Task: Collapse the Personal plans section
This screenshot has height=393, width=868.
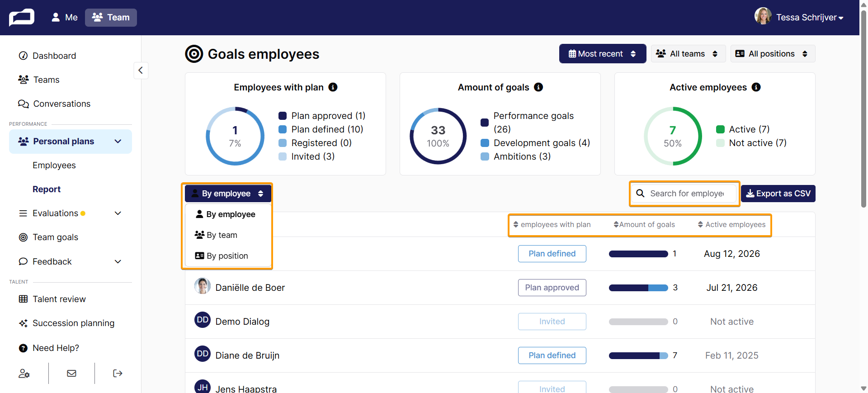Action: tap(118, 142)
